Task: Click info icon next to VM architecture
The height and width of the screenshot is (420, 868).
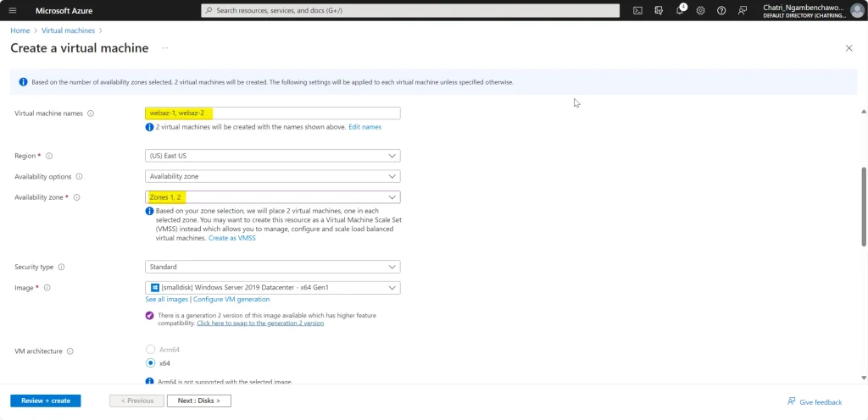Action: [70, 351]
